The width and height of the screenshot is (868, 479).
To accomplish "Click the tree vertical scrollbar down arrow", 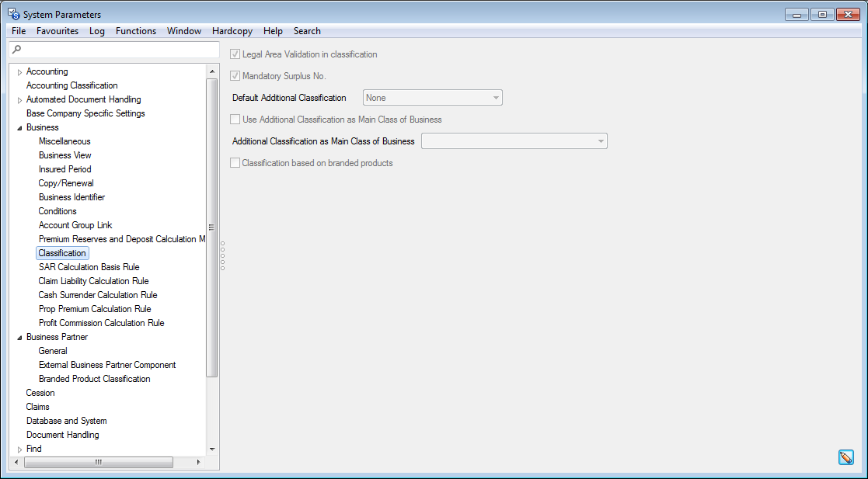I will 212,449.
